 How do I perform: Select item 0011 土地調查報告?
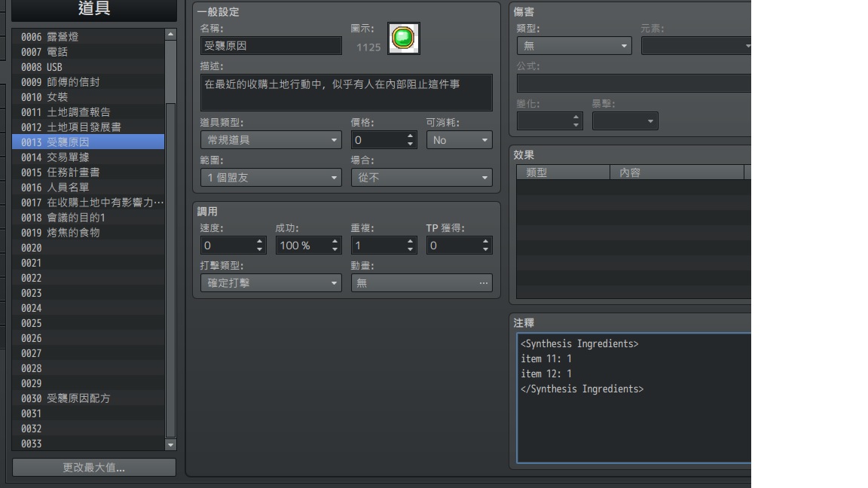click(88, 111)
